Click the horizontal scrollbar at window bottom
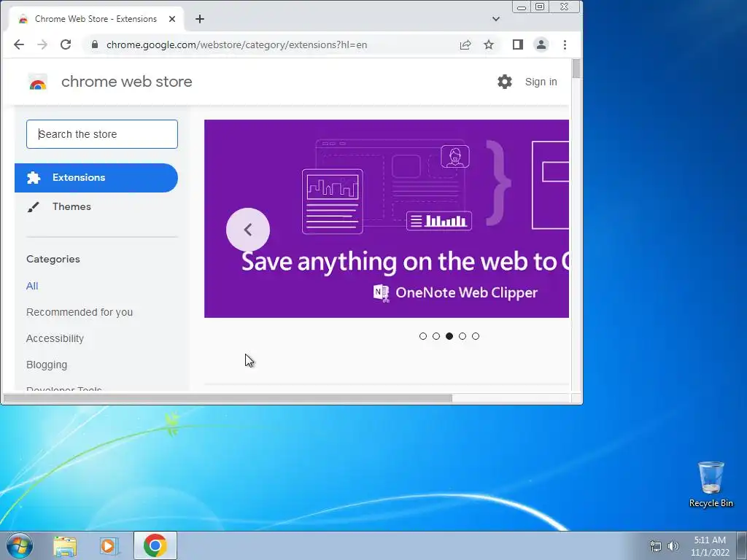747x560 pixels. (x=228, y=398)
